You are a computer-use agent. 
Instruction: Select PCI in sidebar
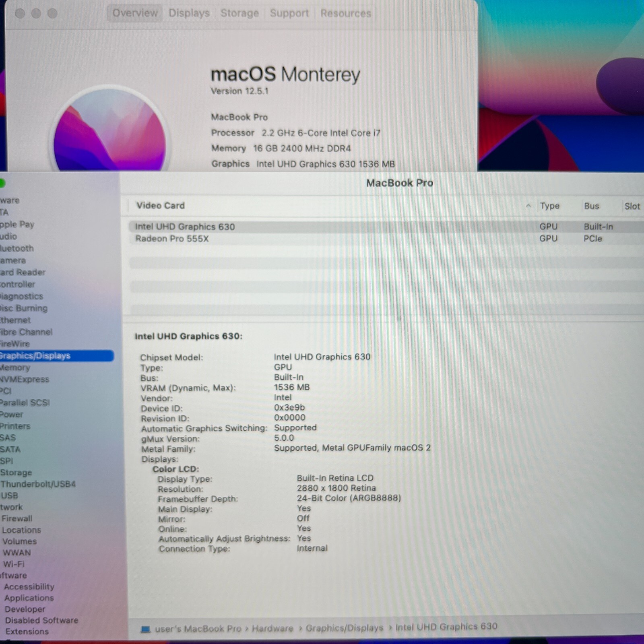click(x=6, y=391)
